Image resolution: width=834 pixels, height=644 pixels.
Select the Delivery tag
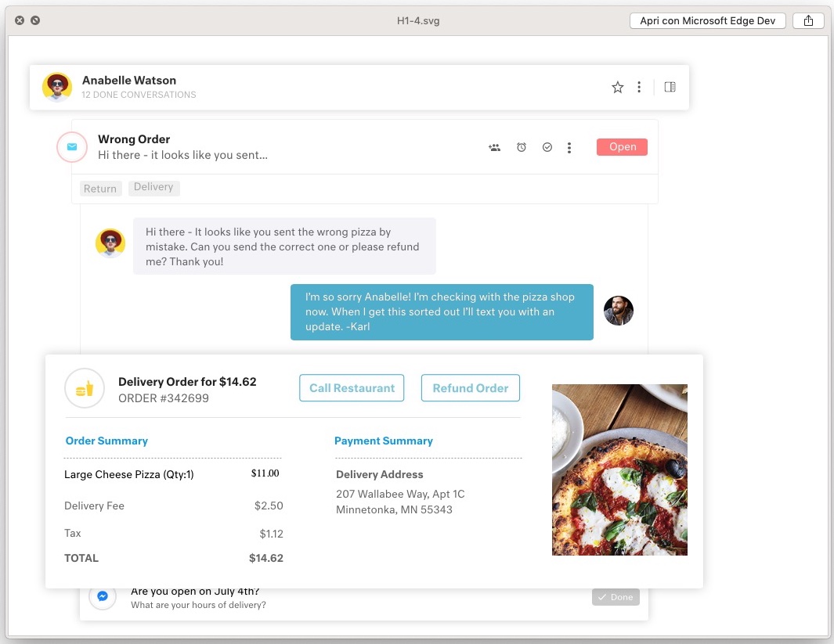tap(153, 188)
